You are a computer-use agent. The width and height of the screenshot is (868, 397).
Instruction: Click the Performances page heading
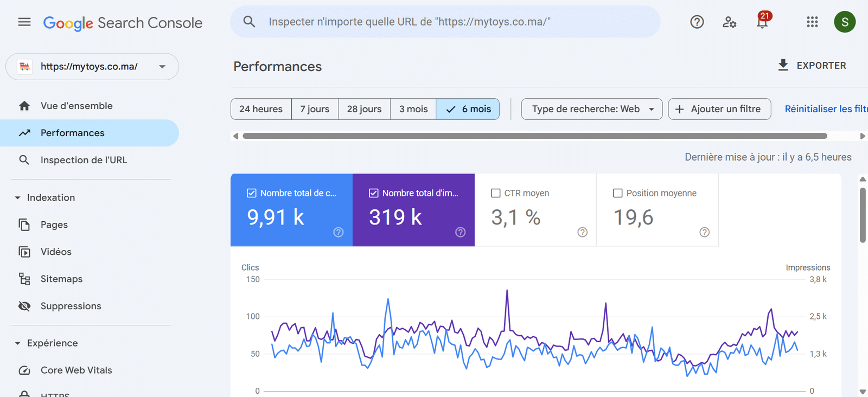(x=278, y=67)
